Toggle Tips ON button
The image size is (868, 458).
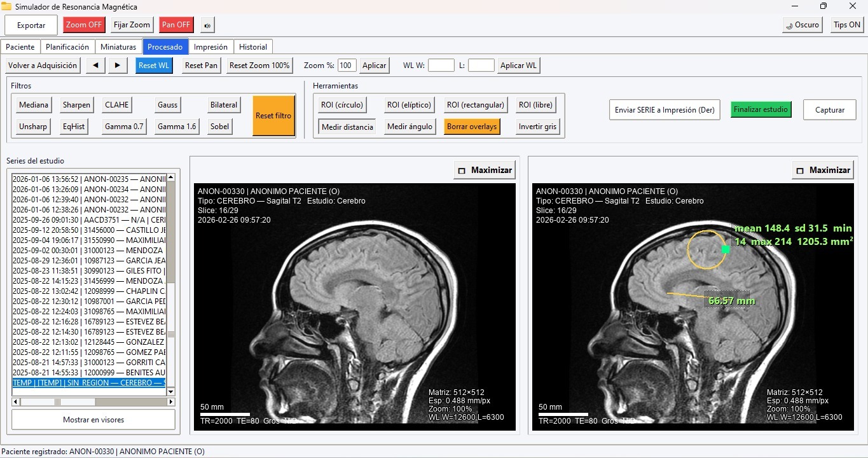tap(846, 25)
